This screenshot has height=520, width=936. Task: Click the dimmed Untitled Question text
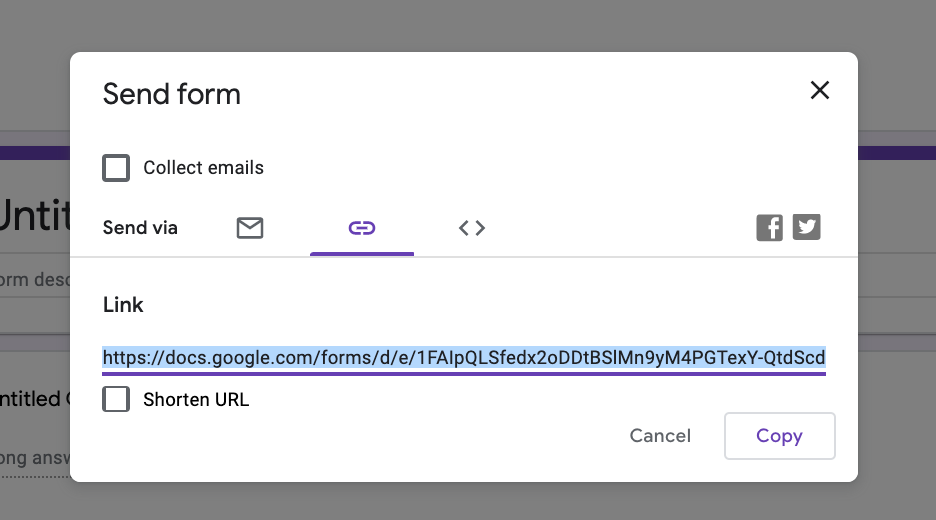(34, 399)
